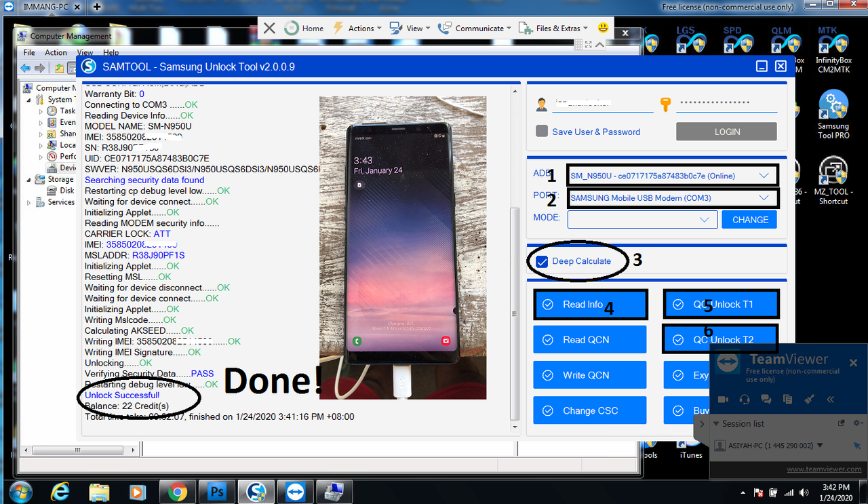Click the Home button in TeamViewer toolbar

[304, 28]
